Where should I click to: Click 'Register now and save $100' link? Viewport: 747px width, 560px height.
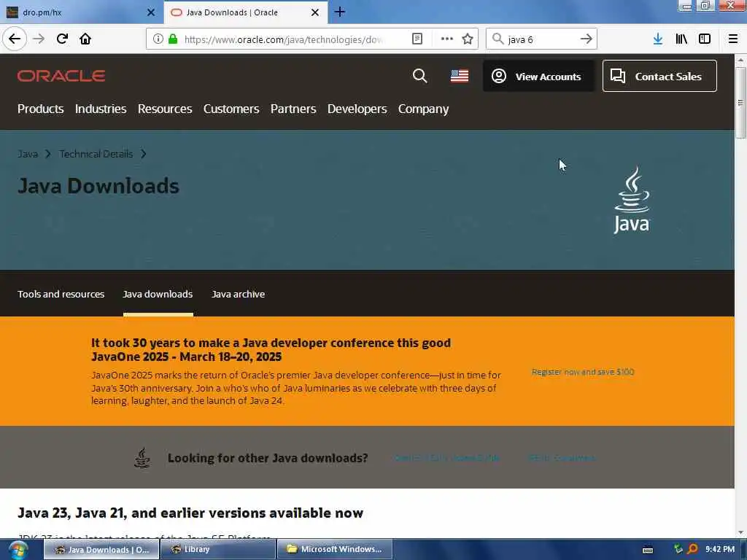pyautogui.click(x=583, y=372)
